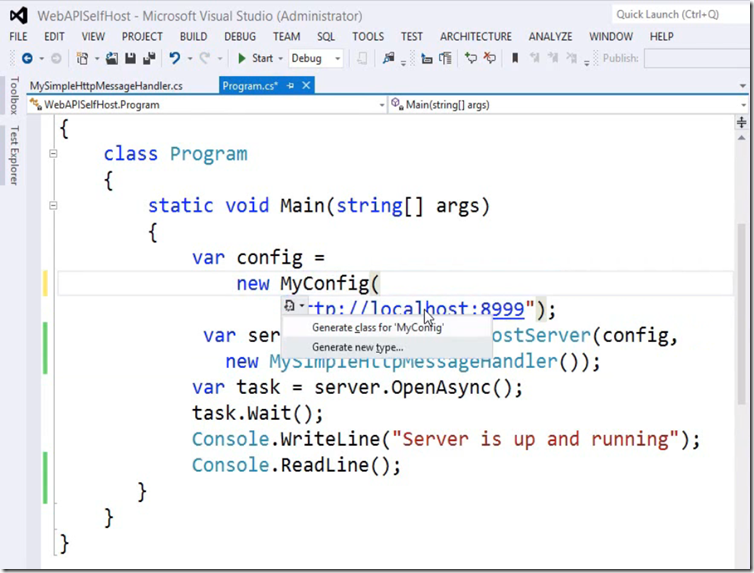Click the text 'MyConfig(' in code

pyautogui.click(x=330, y=283)
